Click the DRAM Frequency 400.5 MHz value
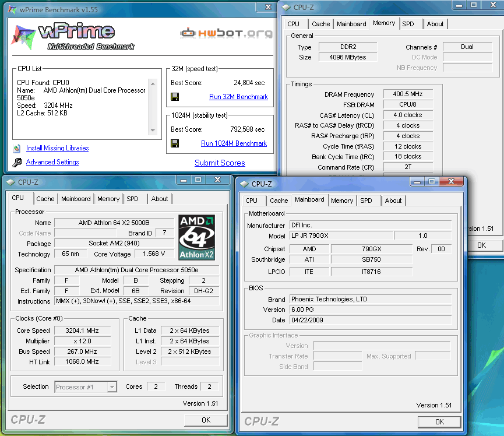The image size is (504, 436). (408, 94)
